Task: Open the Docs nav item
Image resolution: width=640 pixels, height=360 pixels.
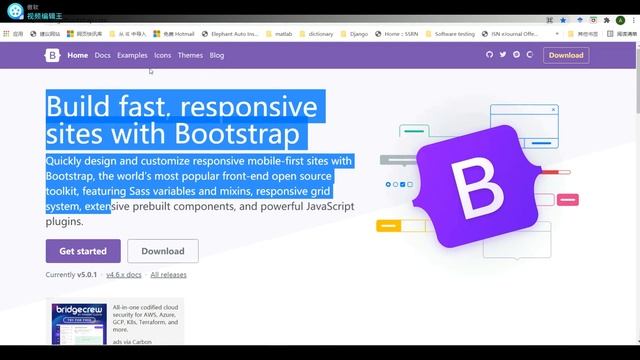Action: [x=102, y=55]
